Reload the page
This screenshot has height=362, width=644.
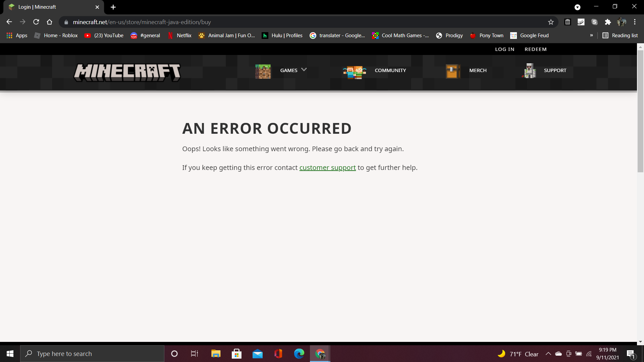click(36, 22)
